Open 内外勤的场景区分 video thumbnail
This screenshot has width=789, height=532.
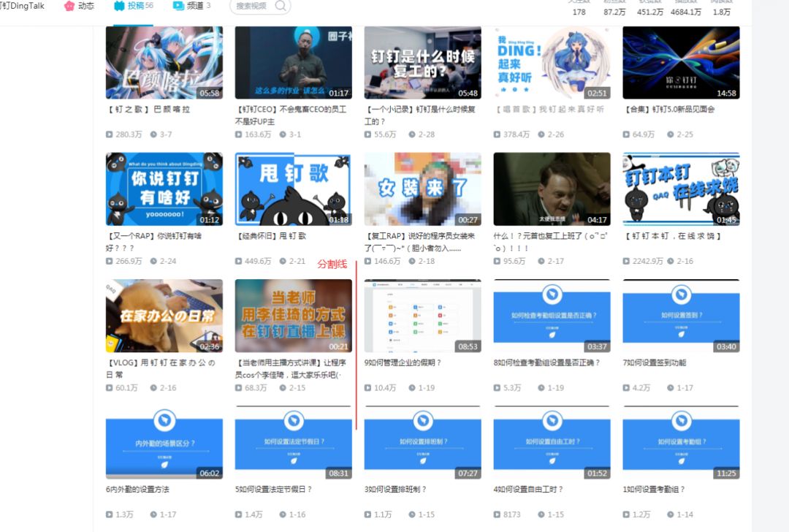tap(164, 442)
